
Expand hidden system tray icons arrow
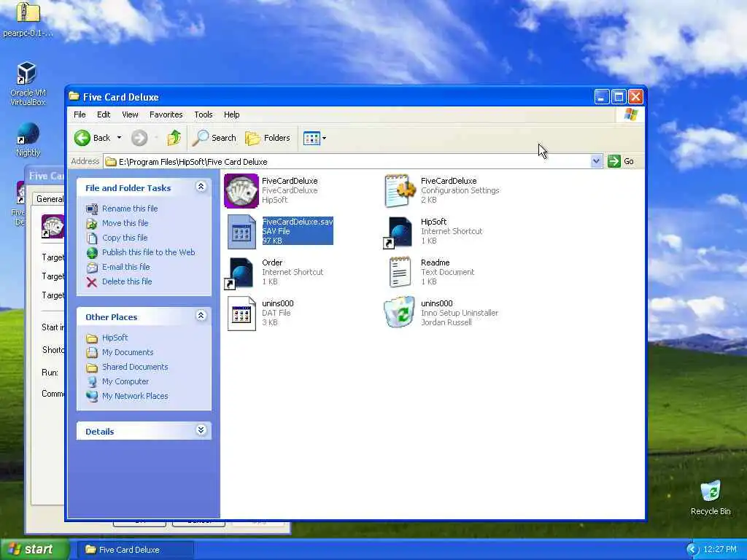[692, 550]
